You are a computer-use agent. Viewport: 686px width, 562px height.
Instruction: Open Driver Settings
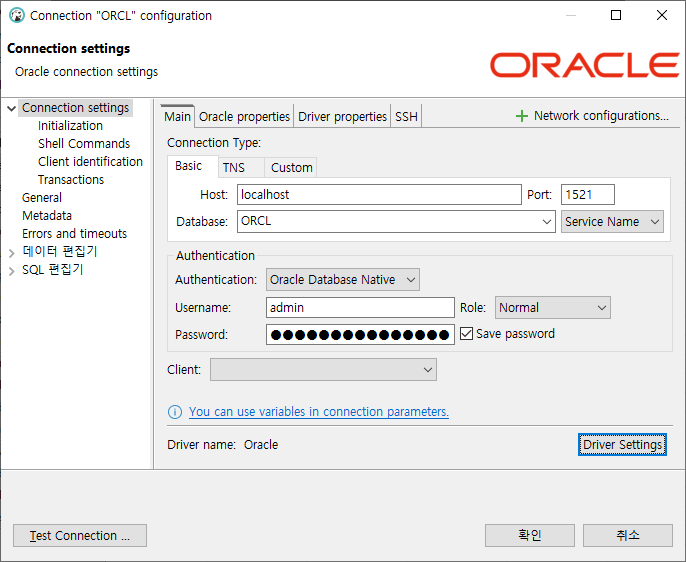[622, 445]
